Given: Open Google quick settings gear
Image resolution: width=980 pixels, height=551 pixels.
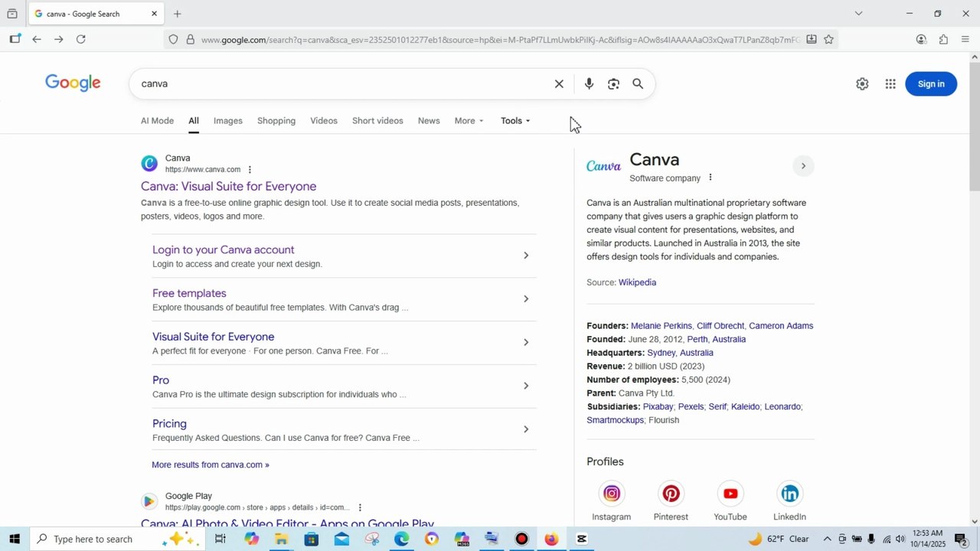Looking at the screenshot, I should pos(862,84).
